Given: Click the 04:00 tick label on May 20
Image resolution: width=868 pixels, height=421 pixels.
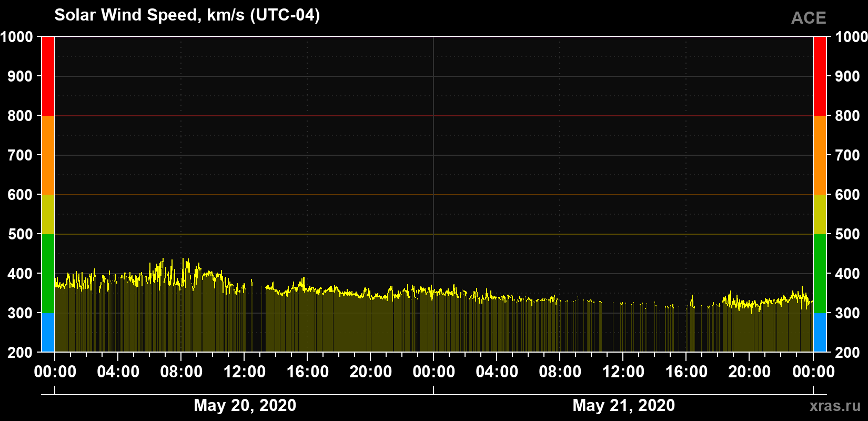Looking at the screenshot, I should click(x=118, y=372).
